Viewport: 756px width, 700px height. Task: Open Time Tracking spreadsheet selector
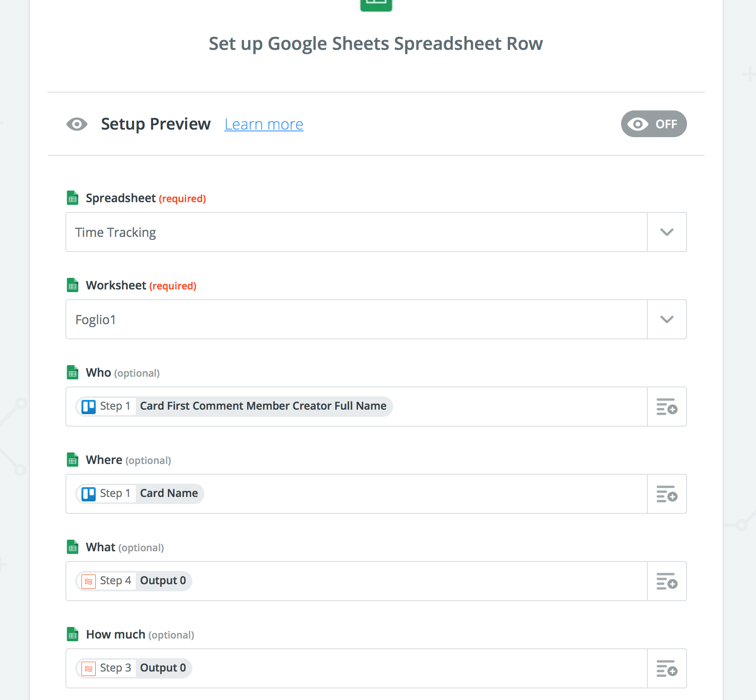click(x=356, y=232)
